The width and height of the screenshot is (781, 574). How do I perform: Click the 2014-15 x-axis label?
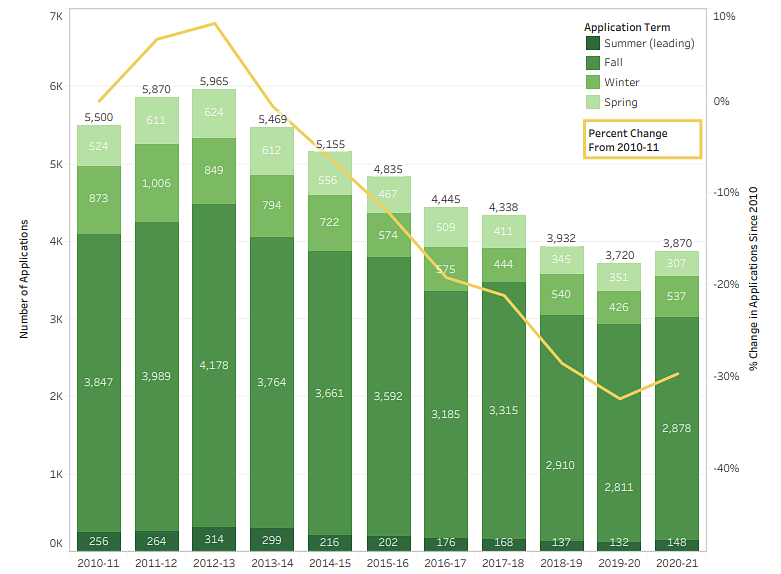tap(330, 563)
